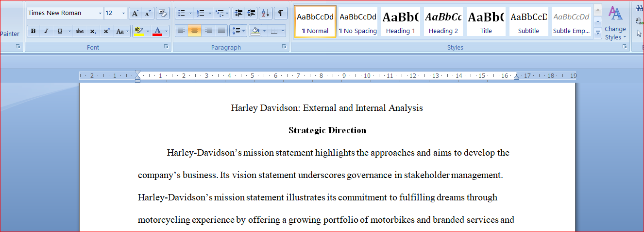This screenshot has width=644, height=232.
Task: Click the Grow Font button
Action: [x=136, y=13]
